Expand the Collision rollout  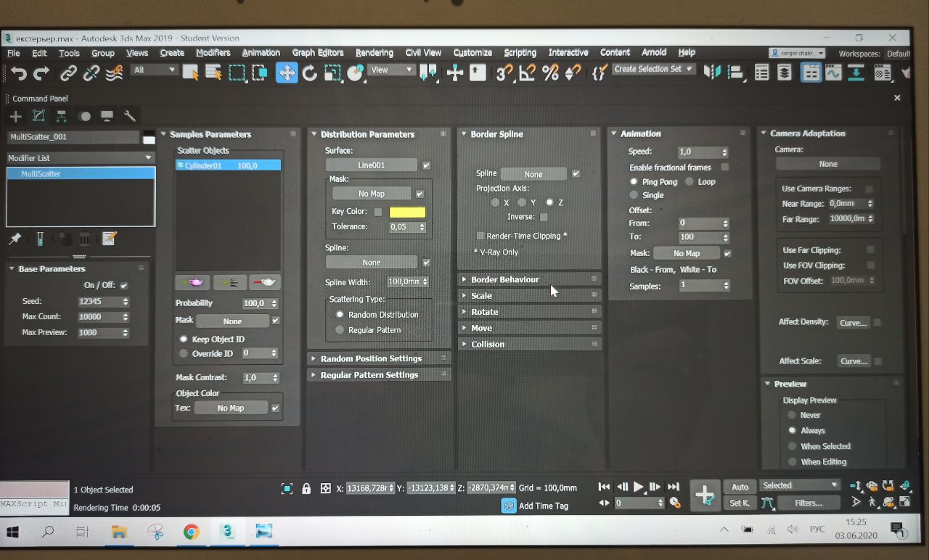click(529, 344)
